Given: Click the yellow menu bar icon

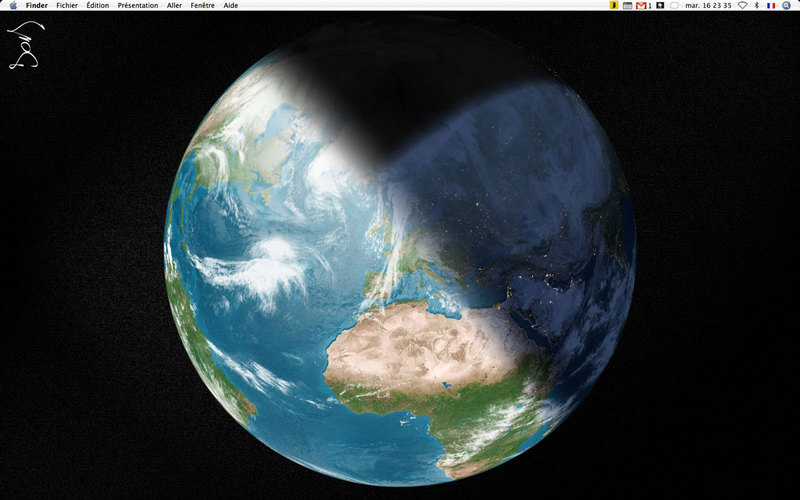Looking at the screenshot, I should coord(614,5).
